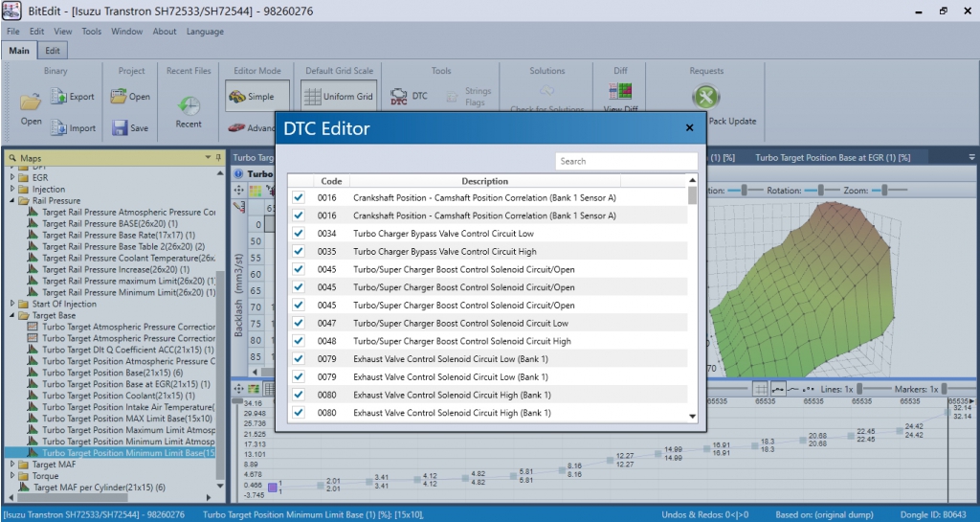Expand Start Of Injection folder
The width and height of the screenshot is (980, 522).
(x=12, y=304)
